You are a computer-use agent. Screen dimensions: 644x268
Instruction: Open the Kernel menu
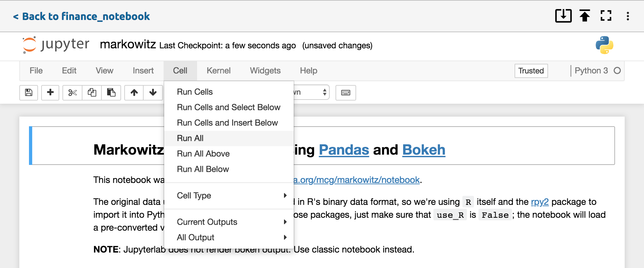(x=218, y=71)
